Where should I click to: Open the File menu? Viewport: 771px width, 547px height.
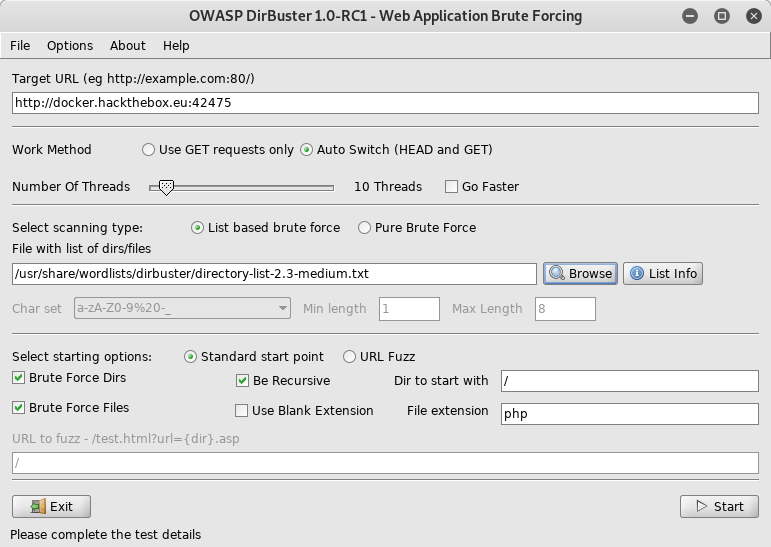tap(20, 46)
